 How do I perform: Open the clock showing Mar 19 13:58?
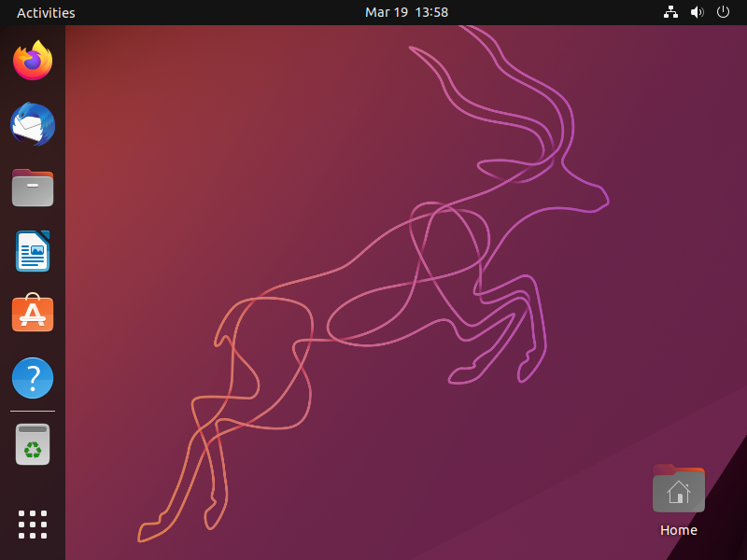pos(406,12)
